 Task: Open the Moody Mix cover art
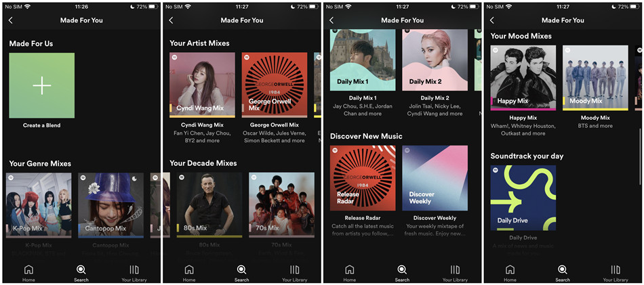[x=596, y=78]
